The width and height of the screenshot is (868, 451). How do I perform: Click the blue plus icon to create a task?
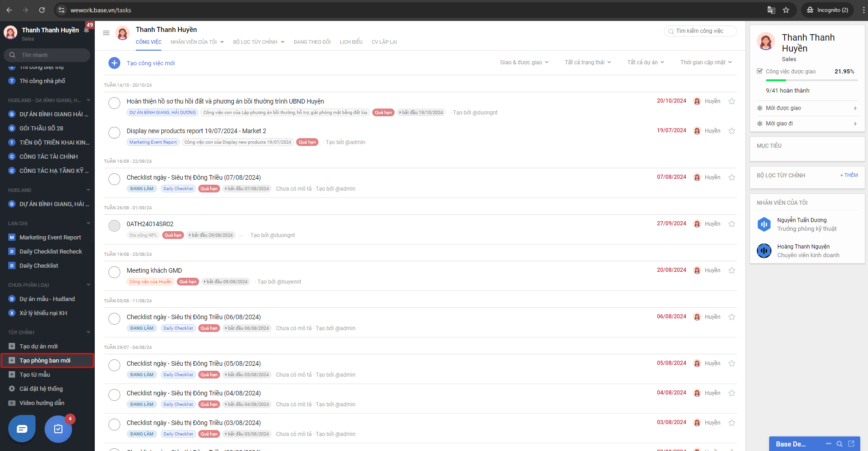114,63
